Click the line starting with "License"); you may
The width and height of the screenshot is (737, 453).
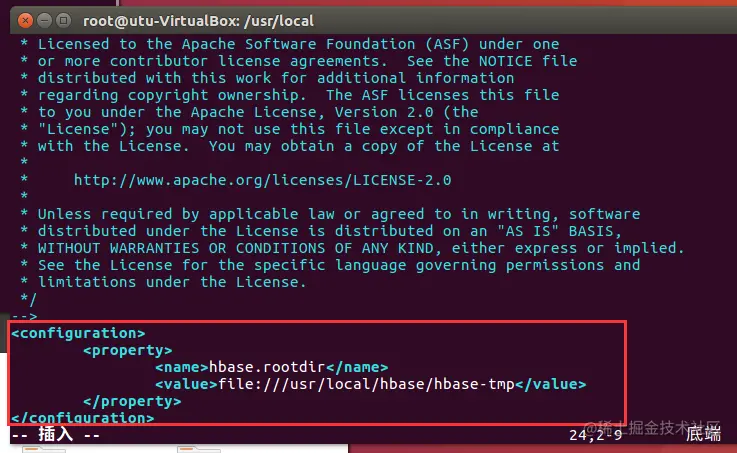coord(290,129)
